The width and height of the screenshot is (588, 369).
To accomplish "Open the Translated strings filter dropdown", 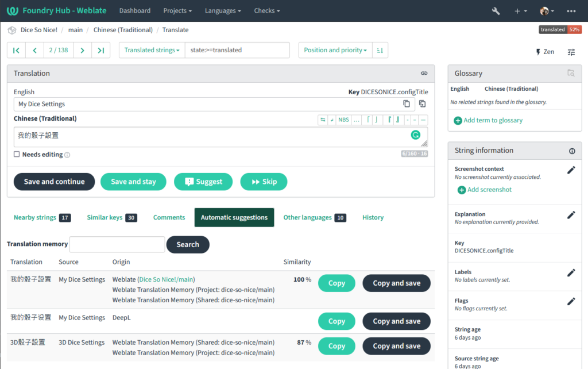I will coord(152,51).
